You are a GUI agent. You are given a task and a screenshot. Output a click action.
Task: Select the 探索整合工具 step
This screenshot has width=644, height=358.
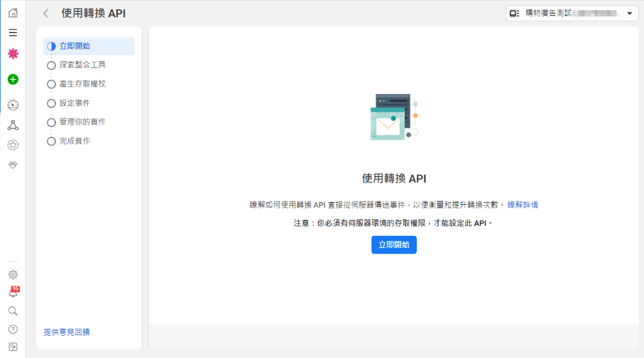82,65
